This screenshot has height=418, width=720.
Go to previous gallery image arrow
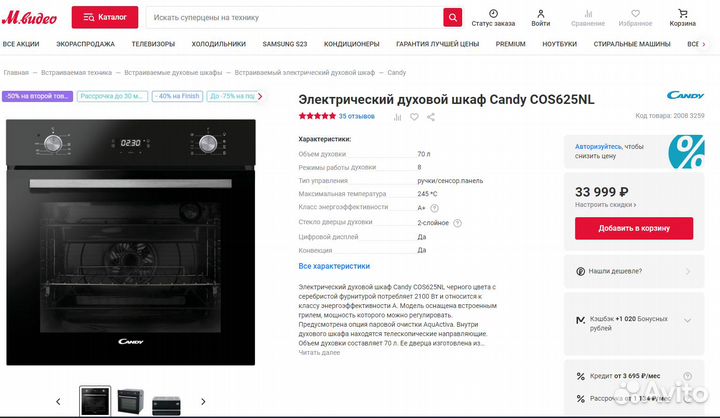[x=58, y=401]
